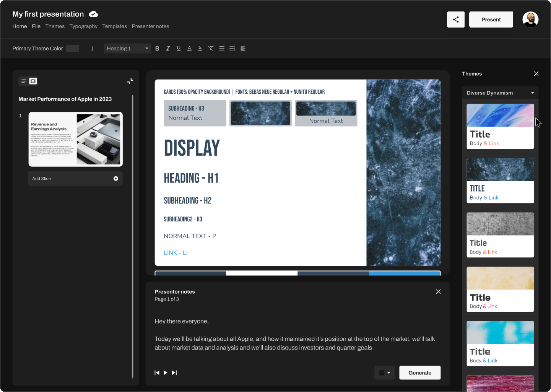Click the Hey there everyone notes text
This screenshot has height=392, width=551.
182,322
